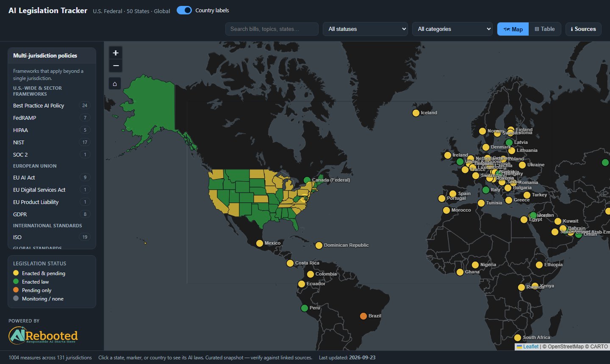Select the GDPR framework row

[x=52, y=215]
